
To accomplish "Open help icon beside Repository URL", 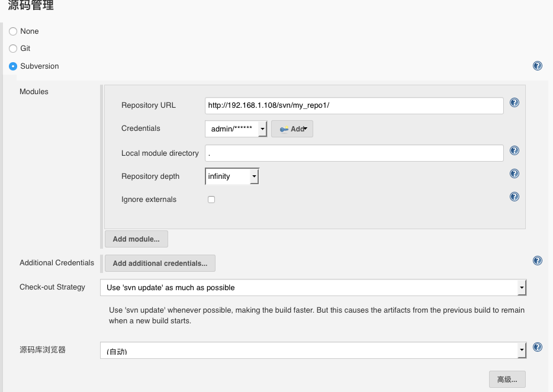I will pos(514,102).
